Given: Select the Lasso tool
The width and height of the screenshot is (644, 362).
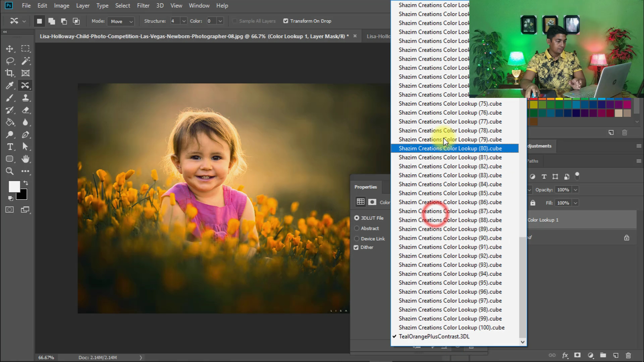Looking at the screenshot, I should pyautogui.click(x=10, y=61).
